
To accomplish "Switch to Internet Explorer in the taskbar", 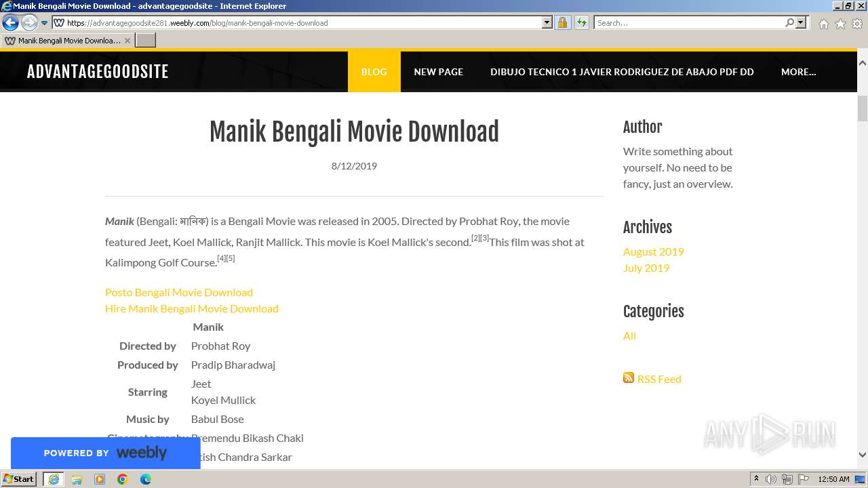I will click(x=54, y=479).
